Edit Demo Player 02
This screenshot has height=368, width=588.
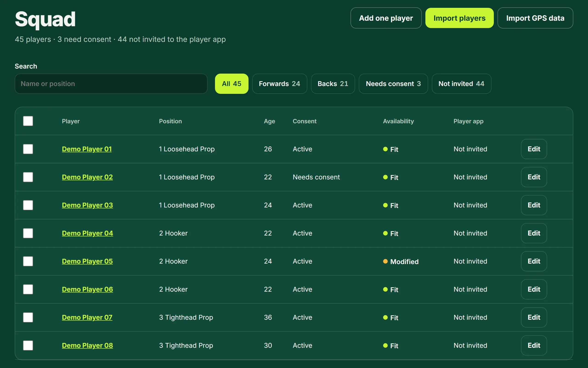(534, 177)
